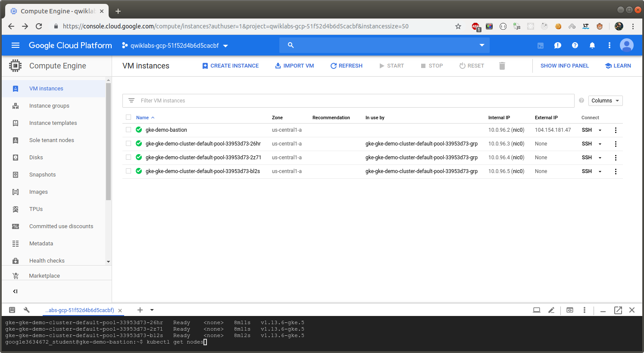This screenshot has width=644, height=353.
Task: Close the Cloud Shell session tab
Action: 120,310
